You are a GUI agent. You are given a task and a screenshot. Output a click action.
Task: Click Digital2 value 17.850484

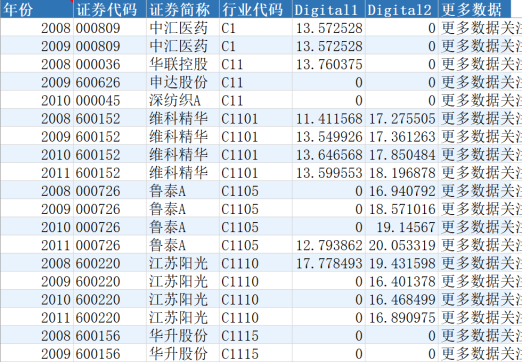pyautogui.click(x=402, y=154)
